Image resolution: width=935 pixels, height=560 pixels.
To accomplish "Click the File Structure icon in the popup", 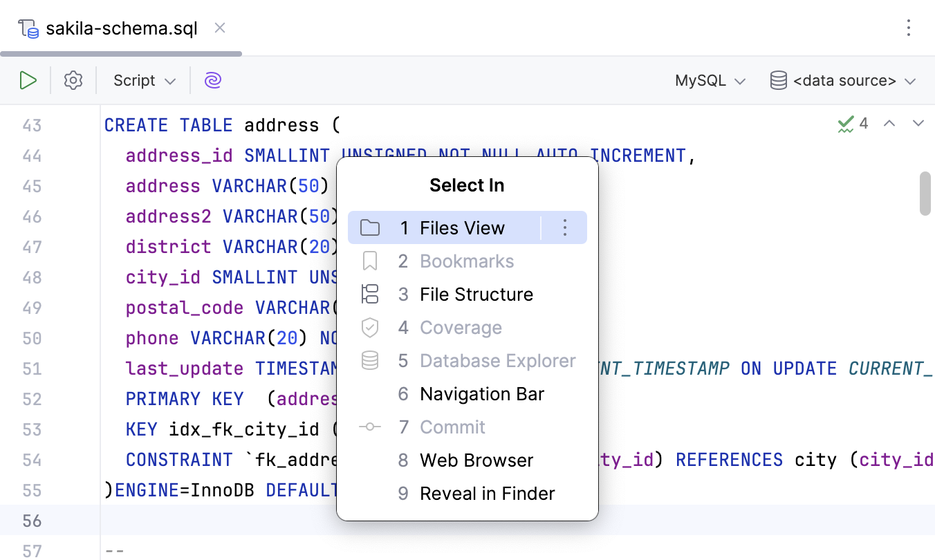I will click(x=370, y=294).
